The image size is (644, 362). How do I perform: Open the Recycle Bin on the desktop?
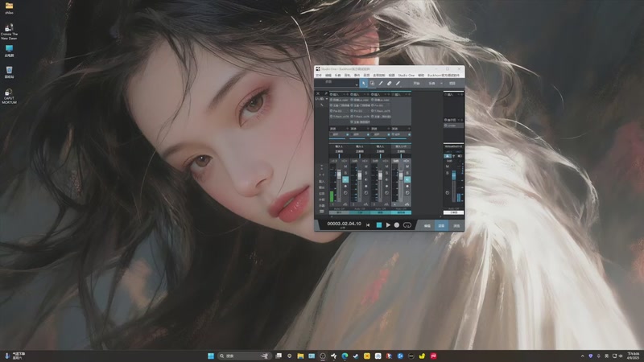[x=9, y=72]
